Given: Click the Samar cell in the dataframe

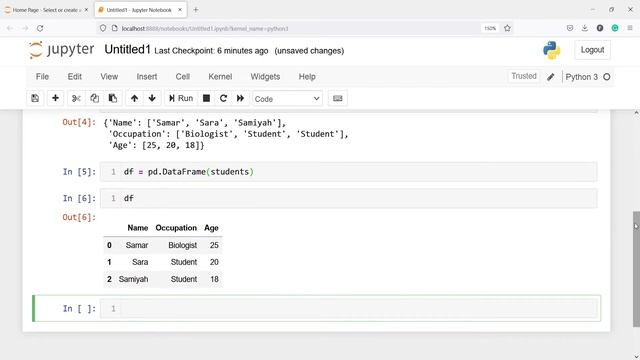Looking at the screenshot, I should 137,245.
